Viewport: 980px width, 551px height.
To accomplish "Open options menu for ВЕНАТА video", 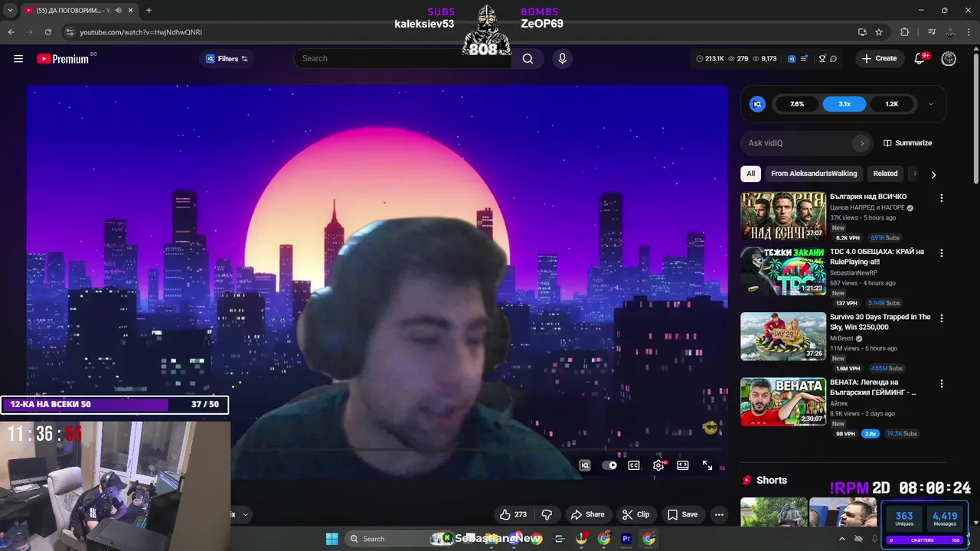I will click(942, 383).
